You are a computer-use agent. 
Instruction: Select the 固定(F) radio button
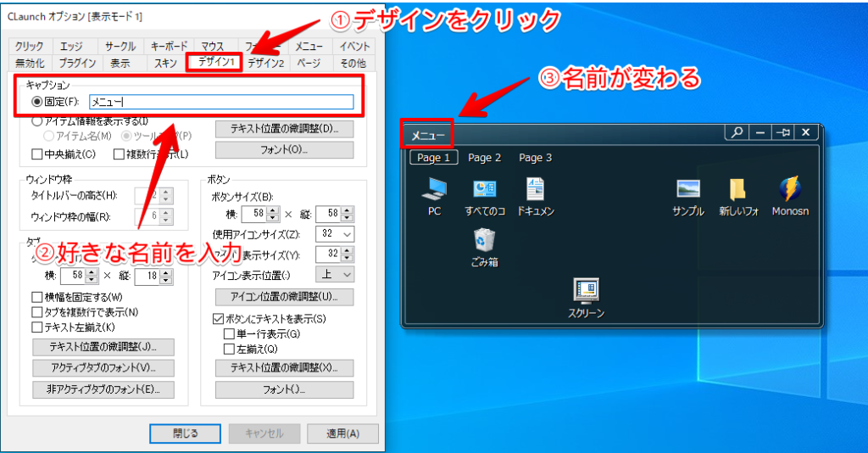click(x=37, y=101)
